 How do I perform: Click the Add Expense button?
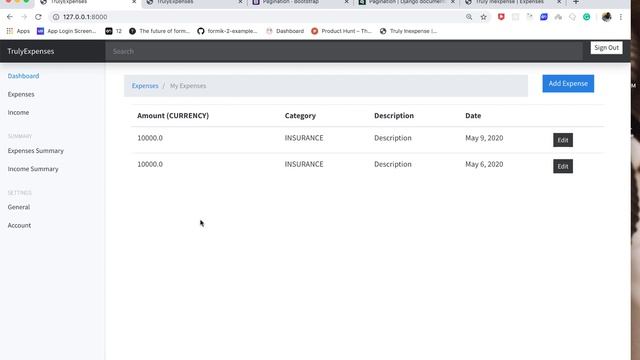click(568, 84)
